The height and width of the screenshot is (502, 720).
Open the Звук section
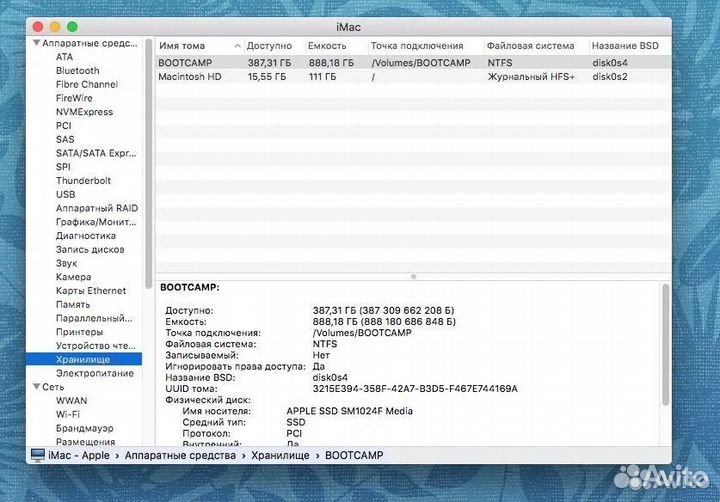67,264
